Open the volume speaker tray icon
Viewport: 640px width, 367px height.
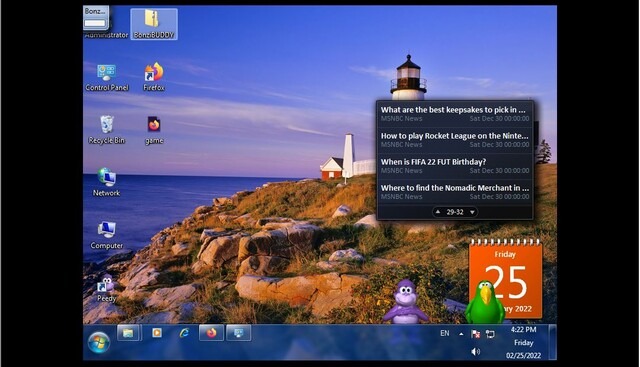pos(476,351)
